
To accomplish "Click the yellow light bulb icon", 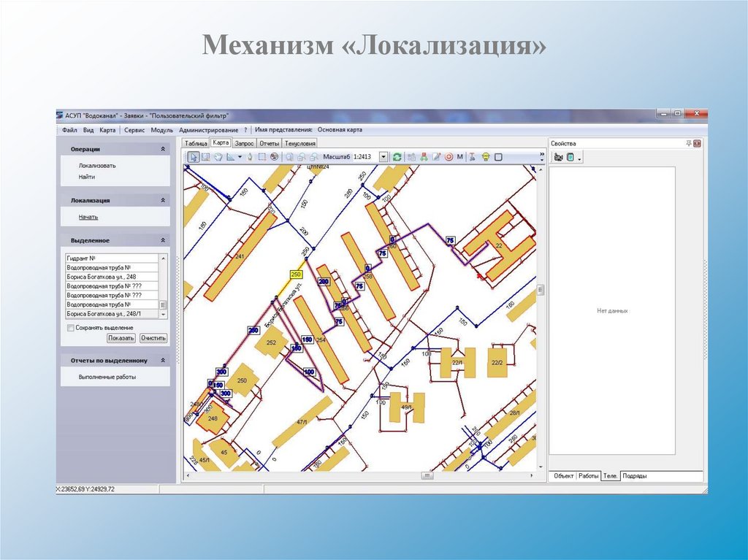I will [486, 157].
